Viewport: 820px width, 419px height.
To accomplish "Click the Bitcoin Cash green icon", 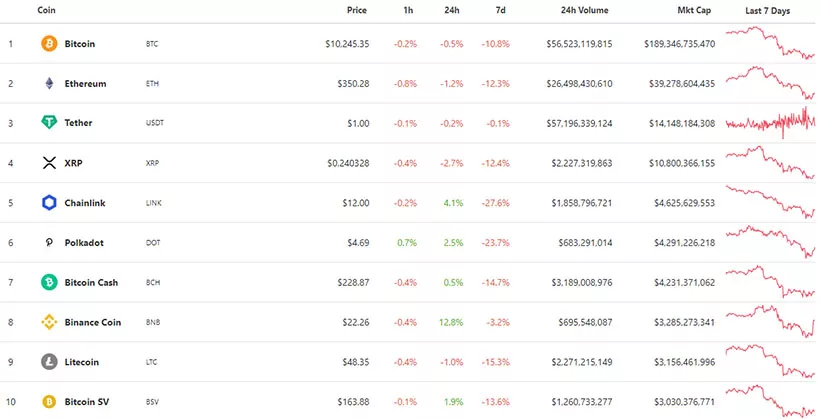I will pos(48,283).
